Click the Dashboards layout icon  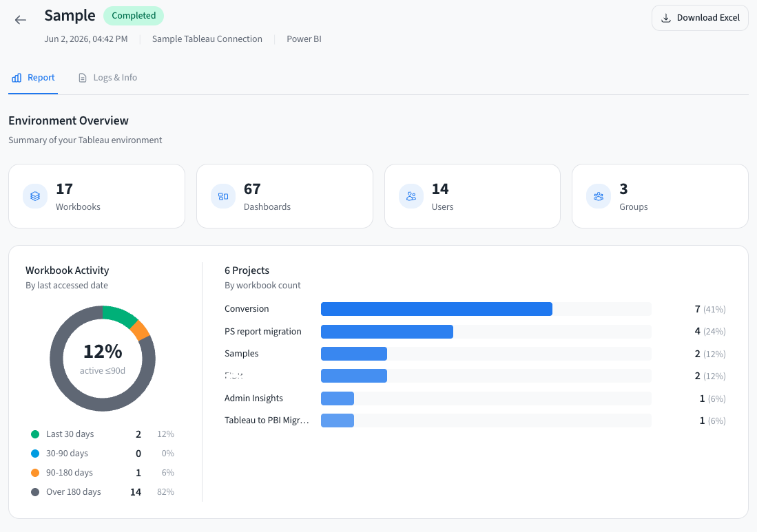[223, 196]
